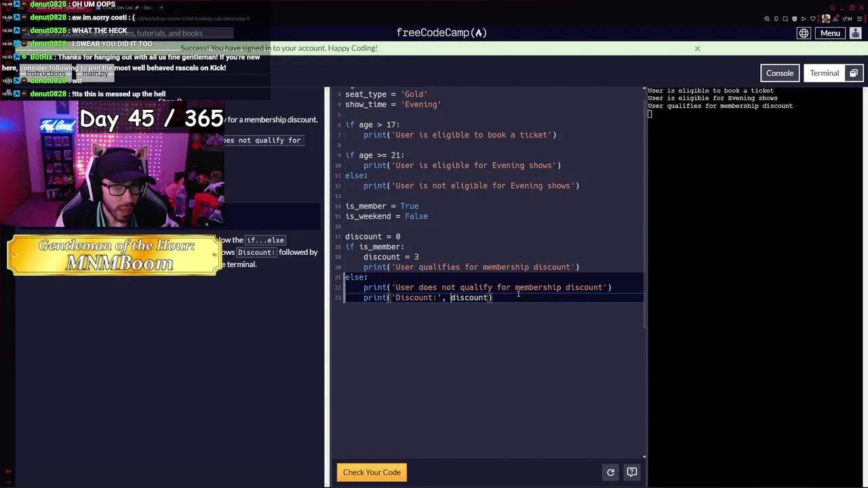Open the browser AI assistant icon
The width and height of the screenshot is (868, 488).
tap(847, 19)
